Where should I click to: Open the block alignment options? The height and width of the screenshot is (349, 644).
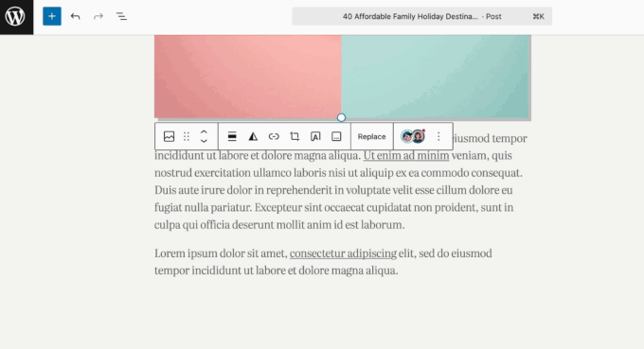coord(232,136)
